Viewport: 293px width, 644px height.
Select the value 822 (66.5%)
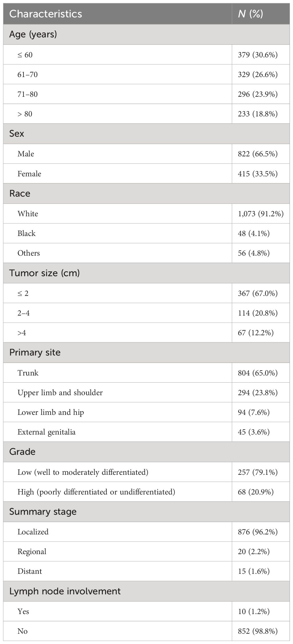pos(258,154)
